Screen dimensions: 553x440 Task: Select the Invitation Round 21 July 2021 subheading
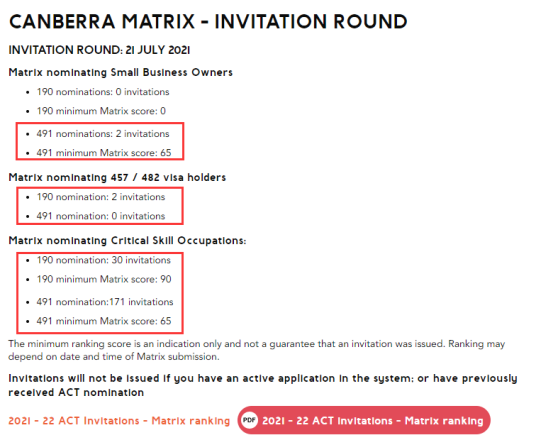point(99,50)
